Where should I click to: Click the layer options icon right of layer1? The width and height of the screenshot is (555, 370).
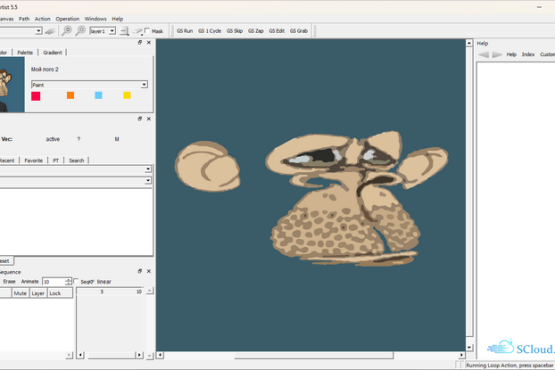click(x=124, y=31)
